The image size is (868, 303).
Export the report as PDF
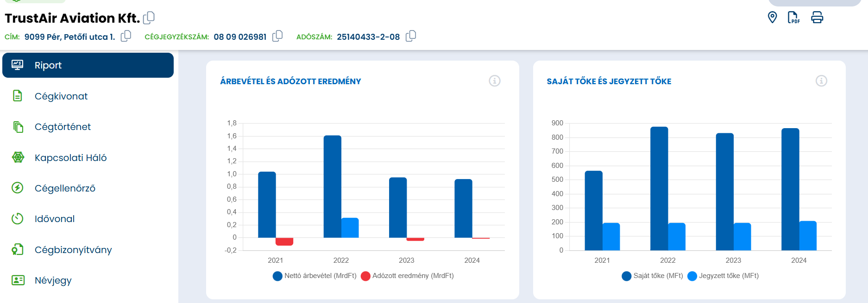[x=793, y=18]
